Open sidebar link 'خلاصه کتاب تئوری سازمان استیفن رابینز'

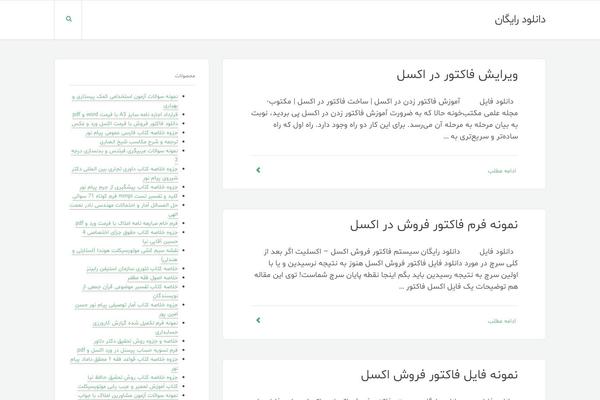point(144,268)
